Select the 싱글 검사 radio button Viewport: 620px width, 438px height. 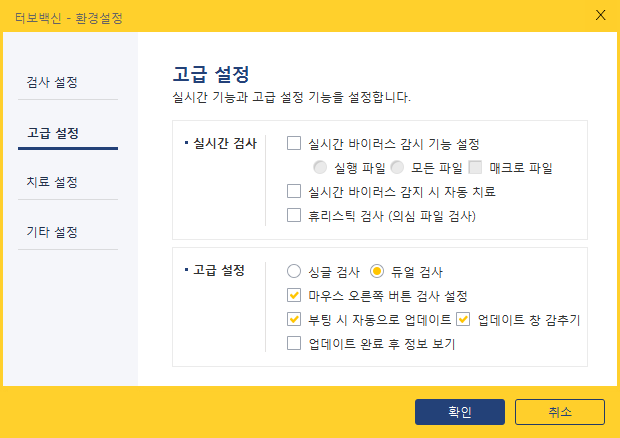(294, 271)
